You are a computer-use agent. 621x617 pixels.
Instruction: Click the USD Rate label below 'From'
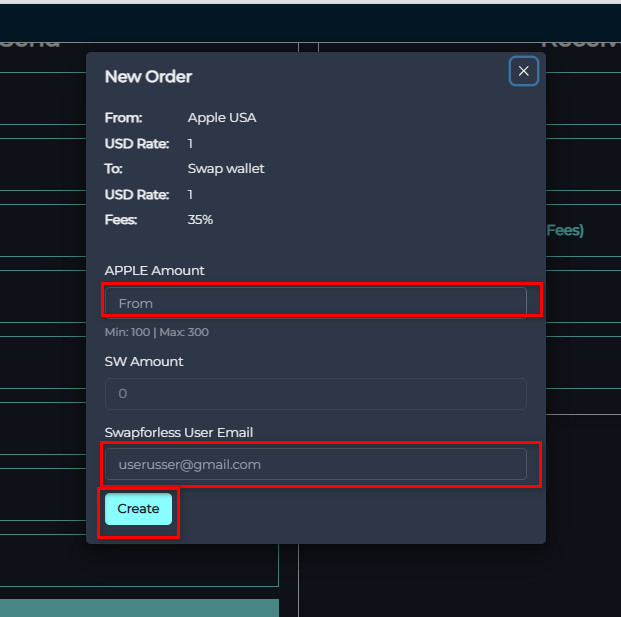click(137, 144)
